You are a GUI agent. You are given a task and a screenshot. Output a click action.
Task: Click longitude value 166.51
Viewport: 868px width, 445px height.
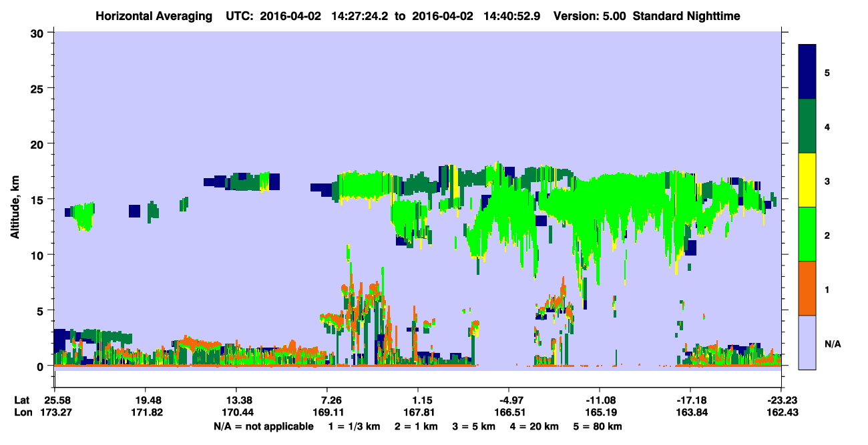509,412
